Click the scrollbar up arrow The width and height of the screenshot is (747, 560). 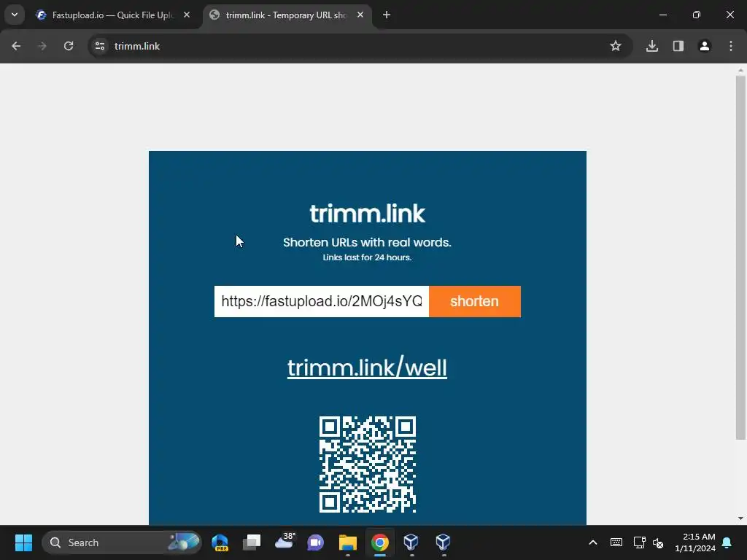[740, 70]
